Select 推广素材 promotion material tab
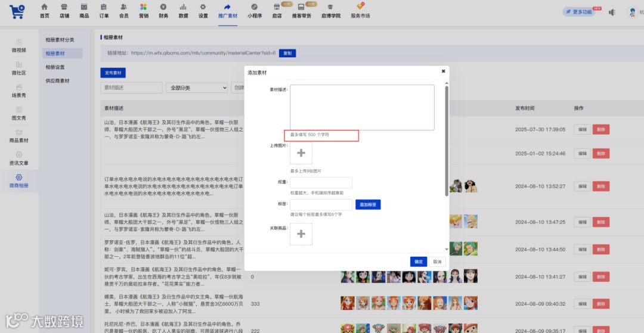The height and width of the screenshot is (333, 644). click(228, 11)
